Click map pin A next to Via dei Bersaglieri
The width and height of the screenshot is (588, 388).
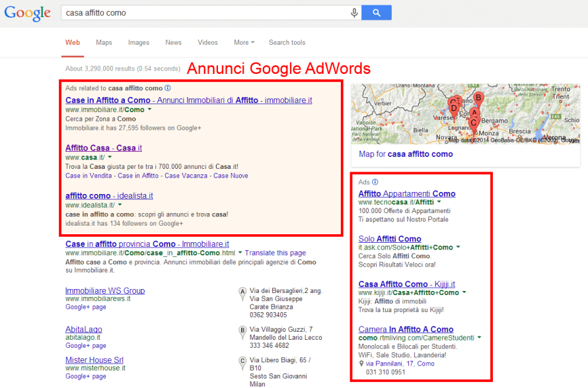pos(242,294)
